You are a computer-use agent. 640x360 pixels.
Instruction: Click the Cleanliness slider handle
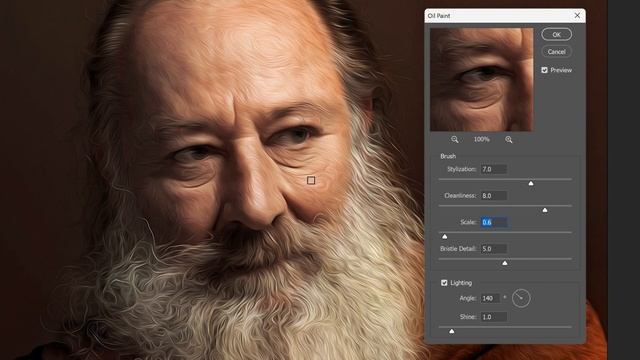(x=545, y=210)
